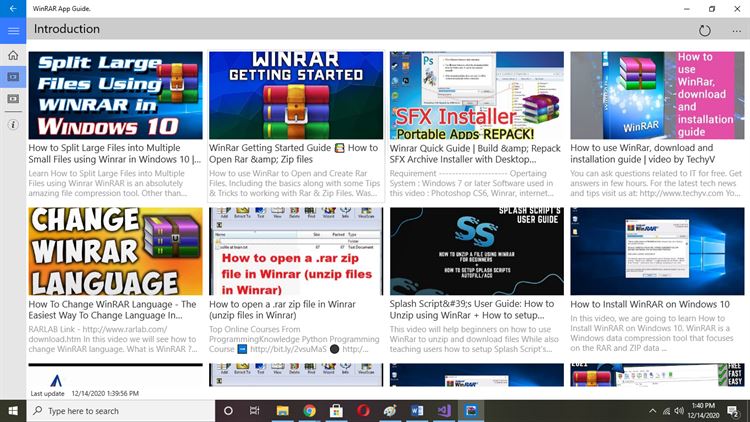Click description 'You can ask questions related to IT'
750x422 pixels.
click(x=656, y=183)
